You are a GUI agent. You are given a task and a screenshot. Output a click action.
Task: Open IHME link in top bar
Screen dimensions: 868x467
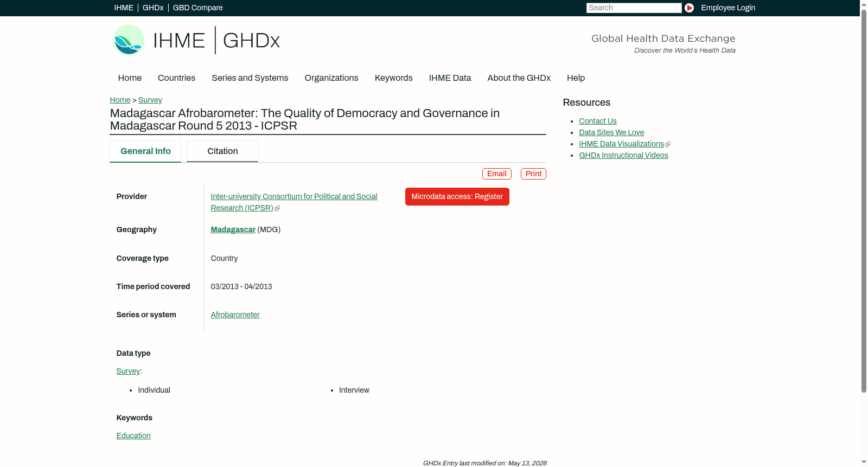(x=124, y=8)
